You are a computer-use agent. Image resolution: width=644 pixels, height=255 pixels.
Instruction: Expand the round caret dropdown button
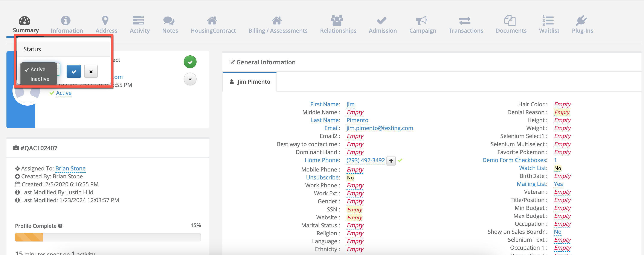pyautogui.click(x=190, y=79)
